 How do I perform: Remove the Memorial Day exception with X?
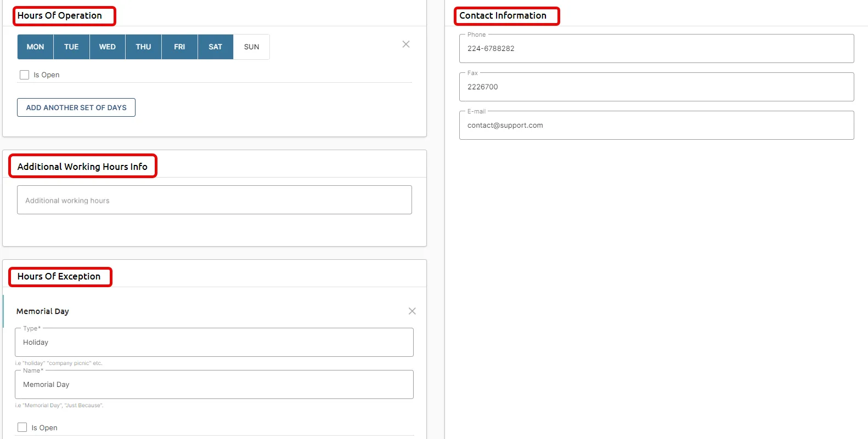412,311
